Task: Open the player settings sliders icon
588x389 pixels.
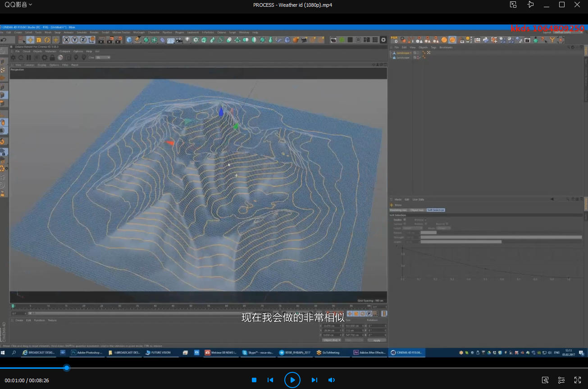Action: [x=561, y=380]
